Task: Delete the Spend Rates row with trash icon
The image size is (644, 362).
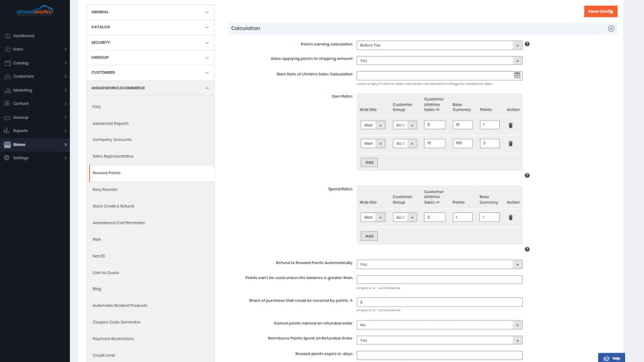Action: tap(511, 217)
